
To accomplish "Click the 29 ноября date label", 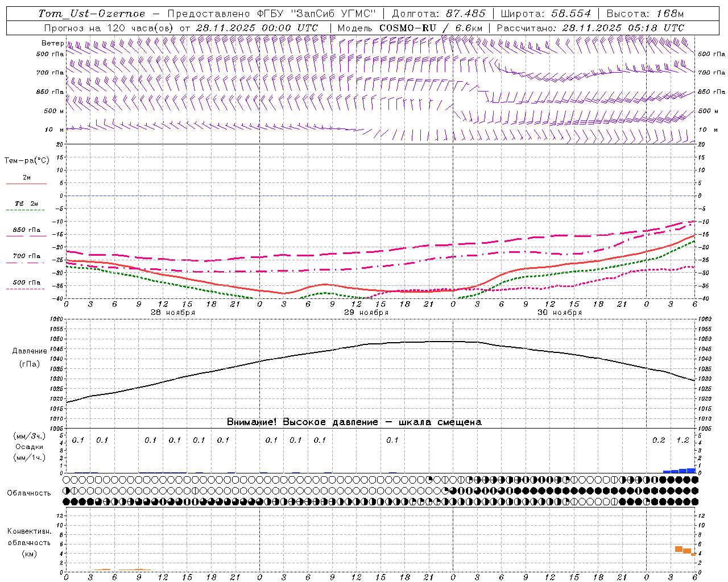I will (x=366, y=313).
